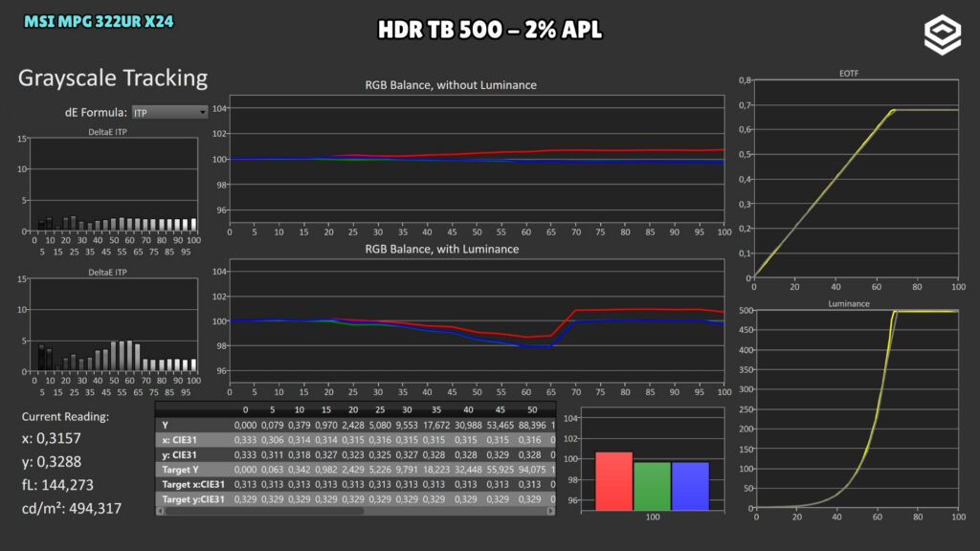Click the Target Y value '0,342' cell
Image resolution: width=980 pixels, height=551 pixels.
pos(299,470)
